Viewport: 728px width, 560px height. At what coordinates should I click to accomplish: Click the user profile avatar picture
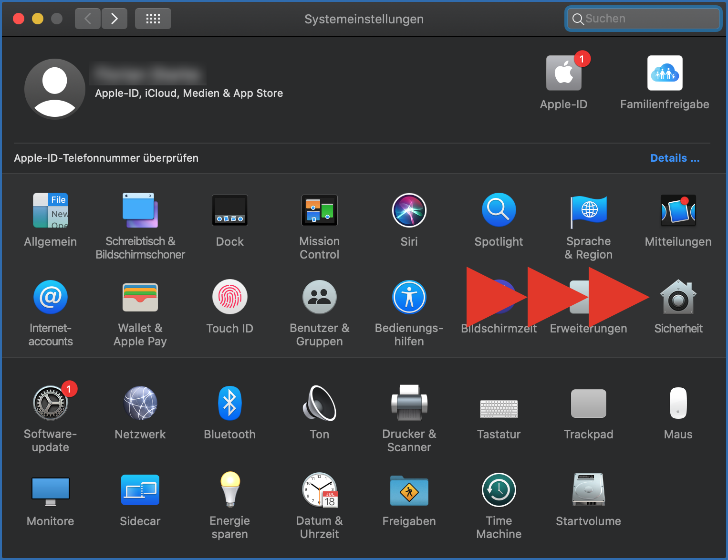(55, 89)
